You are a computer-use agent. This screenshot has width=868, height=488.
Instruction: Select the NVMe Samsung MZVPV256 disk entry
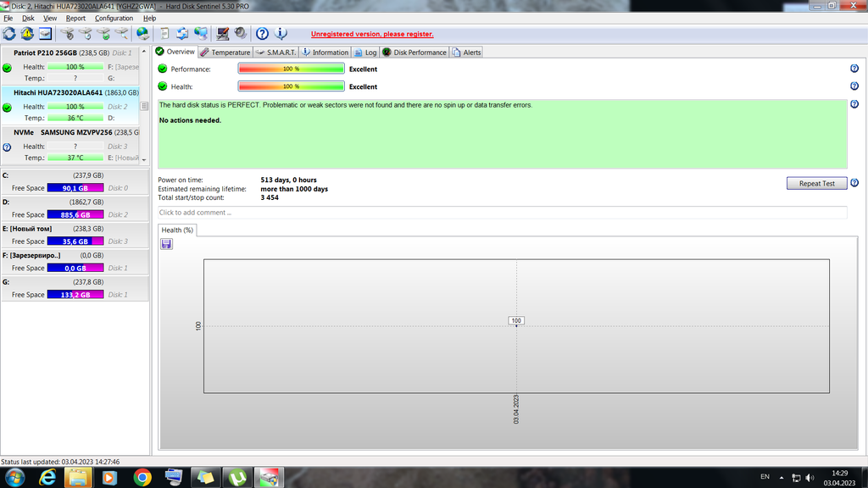click(71, 145)
